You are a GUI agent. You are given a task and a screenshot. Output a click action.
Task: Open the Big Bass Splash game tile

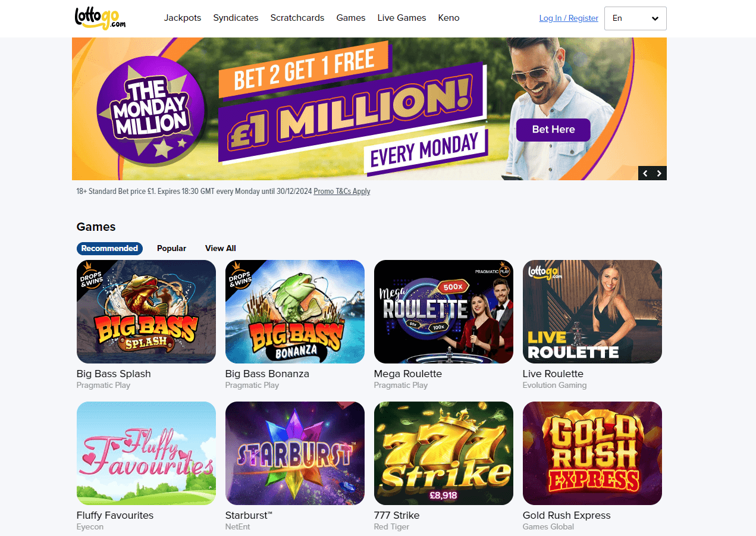tap(146, 312)
